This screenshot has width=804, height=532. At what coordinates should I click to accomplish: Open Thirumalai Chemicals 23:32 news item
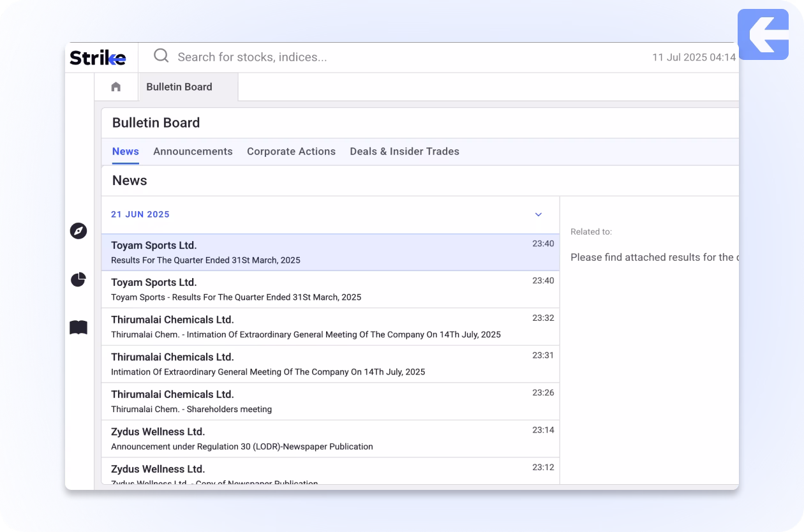click(x=319, y=327)
